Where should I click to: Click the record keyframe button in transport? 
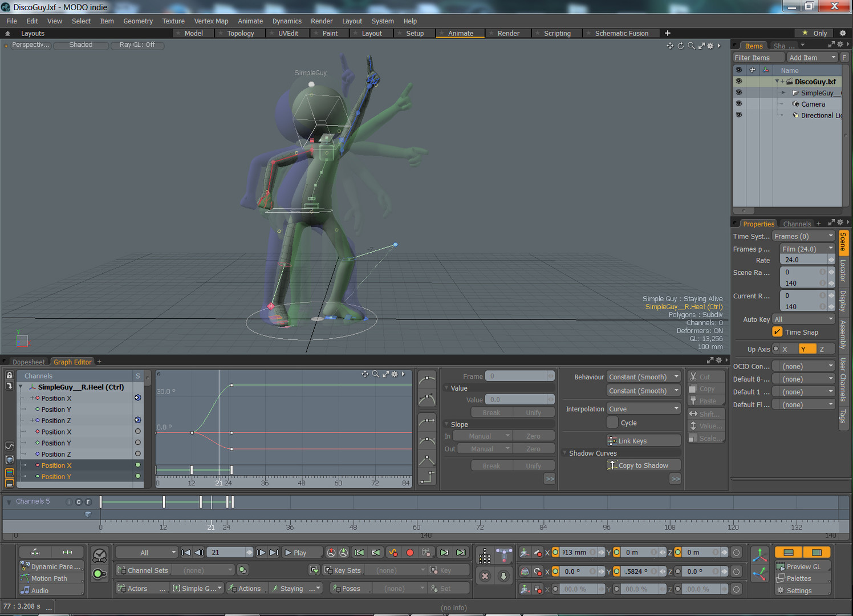point(409,552)
